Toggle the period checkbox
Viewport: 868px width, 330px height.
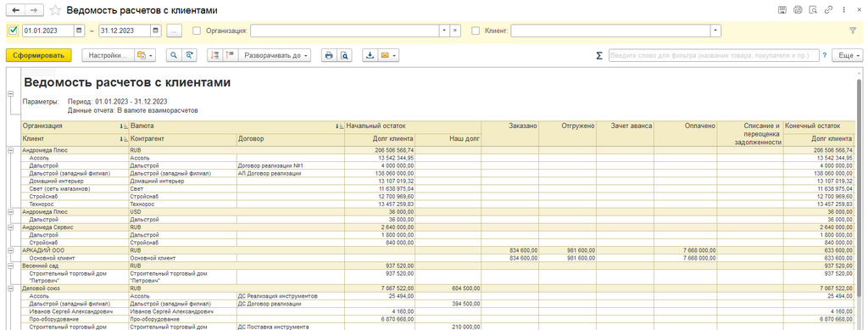[x=14, y=31]
